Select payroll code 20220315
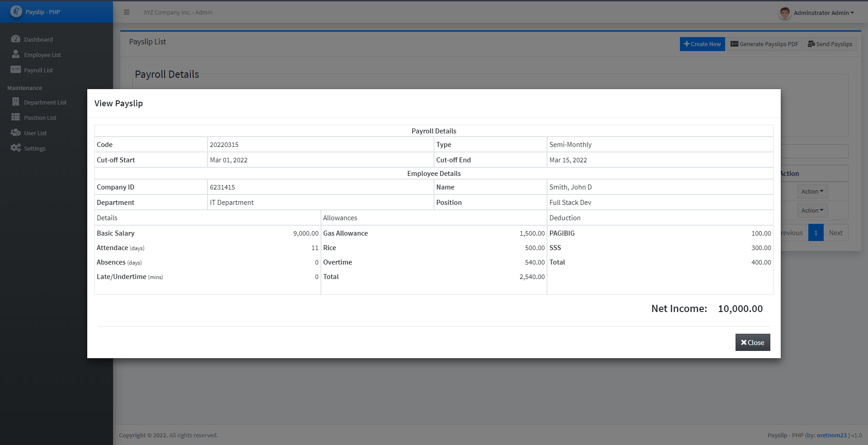 pos(224,145)
